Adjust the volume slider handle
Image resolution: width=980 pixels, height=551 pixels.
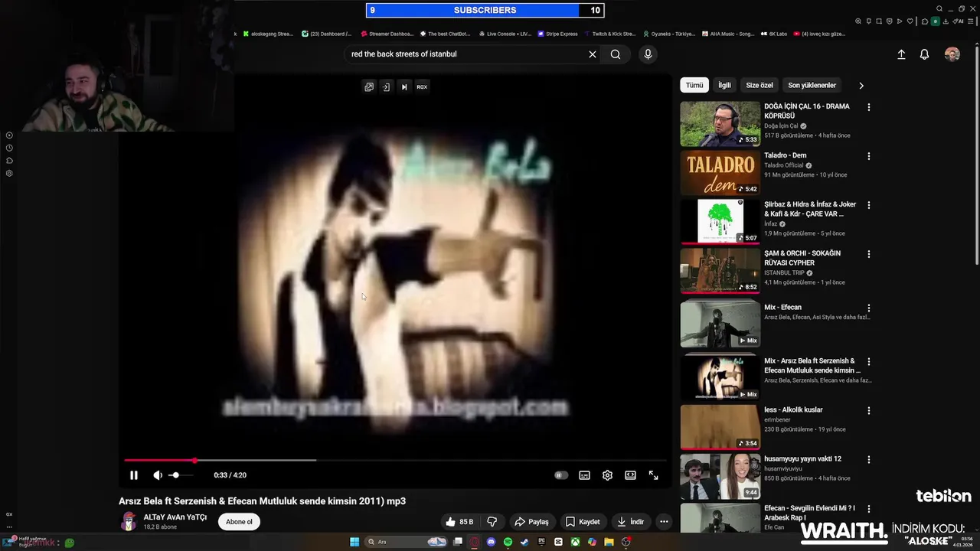coord(175,475)
